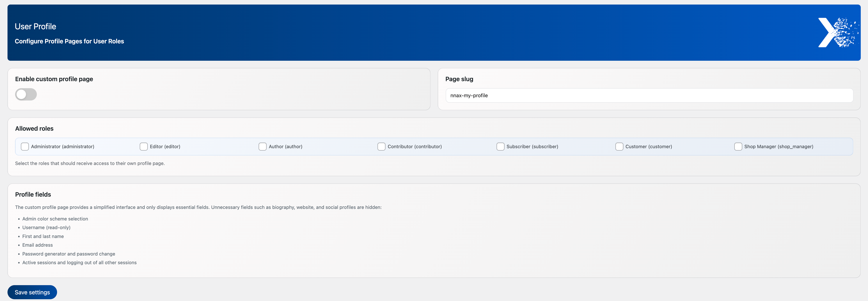868x301 pixels.
Task: Check the Customer (customer) role checkbox
Action: point(619,147)
